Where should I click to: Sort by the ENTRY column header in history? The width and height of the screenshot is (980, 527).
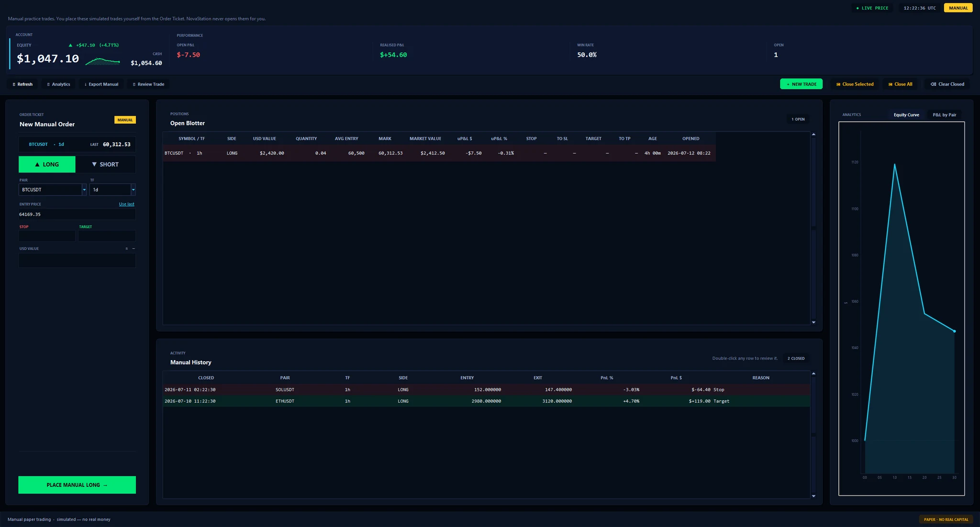tap(467, 378)
